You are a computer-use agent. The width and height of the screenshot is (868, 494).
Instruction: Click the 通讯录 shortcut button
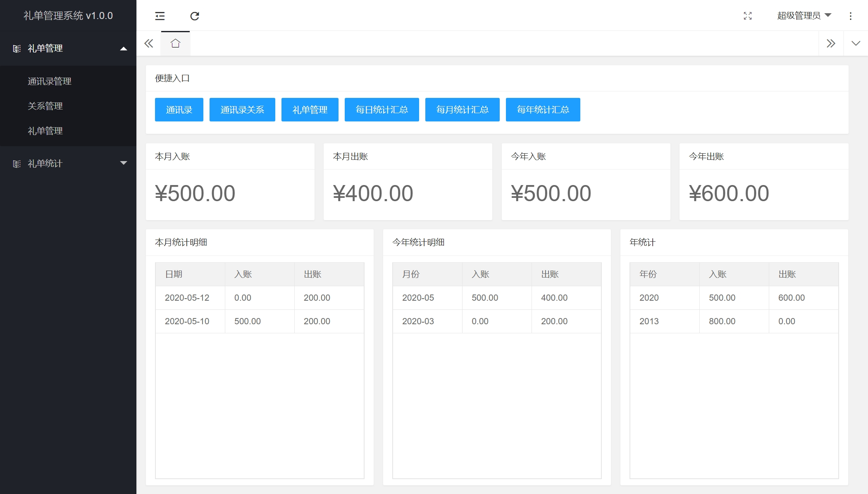point(179,110)
